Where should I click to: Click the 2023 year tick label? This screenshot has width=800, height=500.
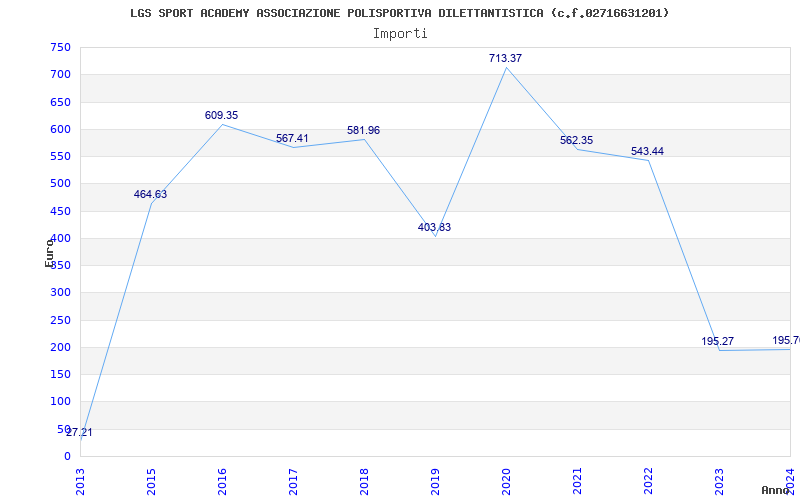coord(719,481)
